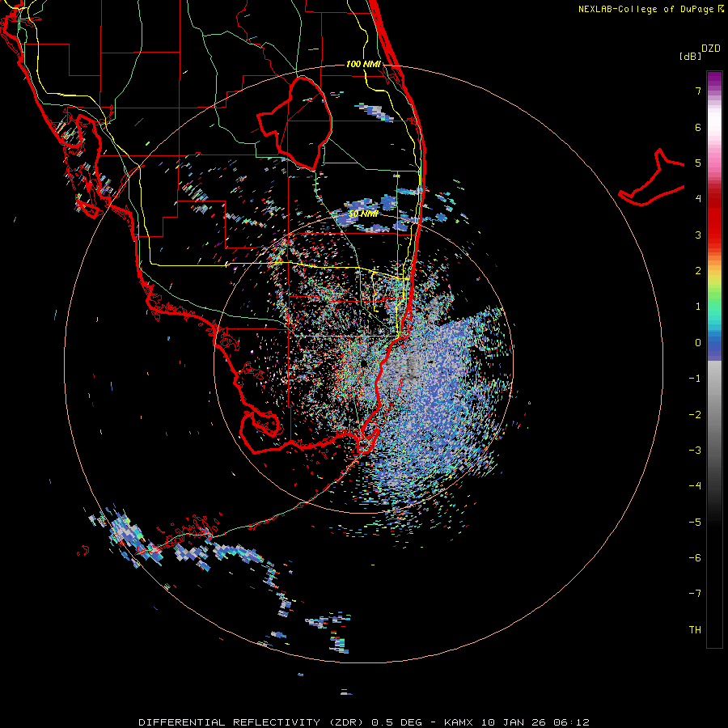Click the -1 value on the color scale
The image size is (728, 728).
point(695,379)
